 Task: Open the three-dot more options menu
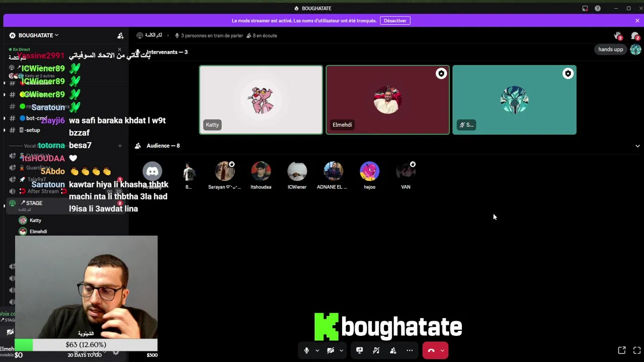point(410,350)
